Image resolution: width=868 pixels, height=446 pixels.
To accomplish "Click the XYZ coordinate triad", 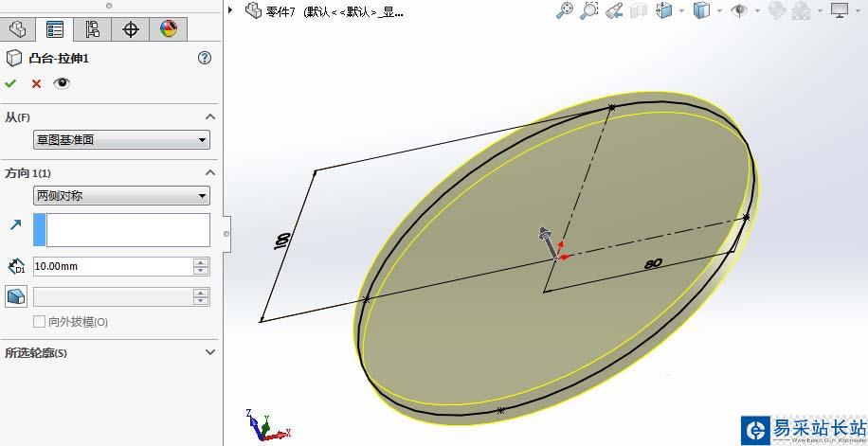I will point(268,425).
